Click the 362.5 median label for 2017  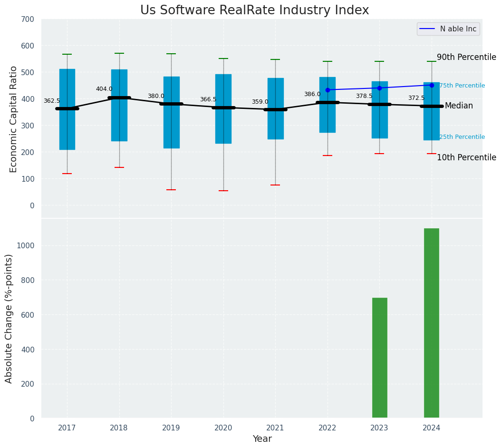52,101
